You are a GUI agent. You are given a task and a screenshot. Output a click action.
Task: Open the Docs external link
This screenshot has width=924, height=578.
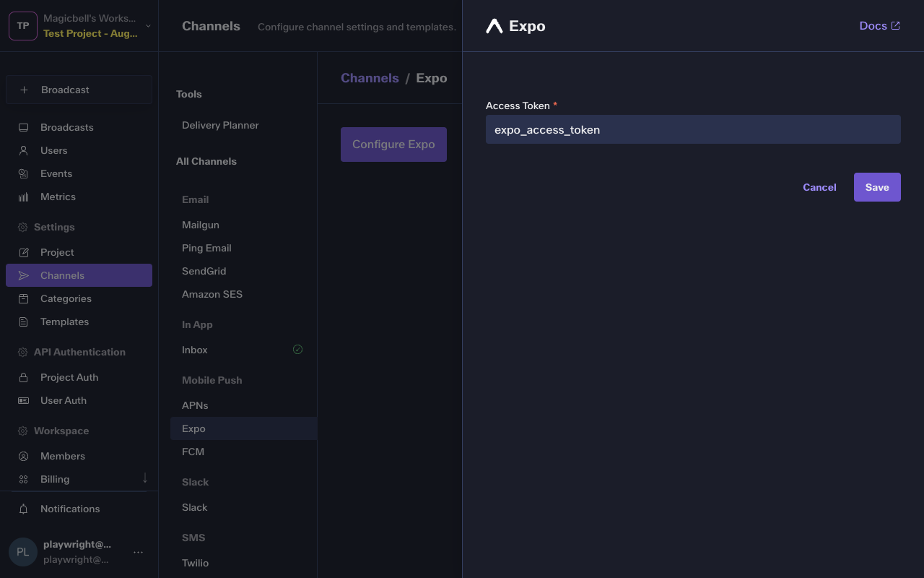(x=879, y=26)
